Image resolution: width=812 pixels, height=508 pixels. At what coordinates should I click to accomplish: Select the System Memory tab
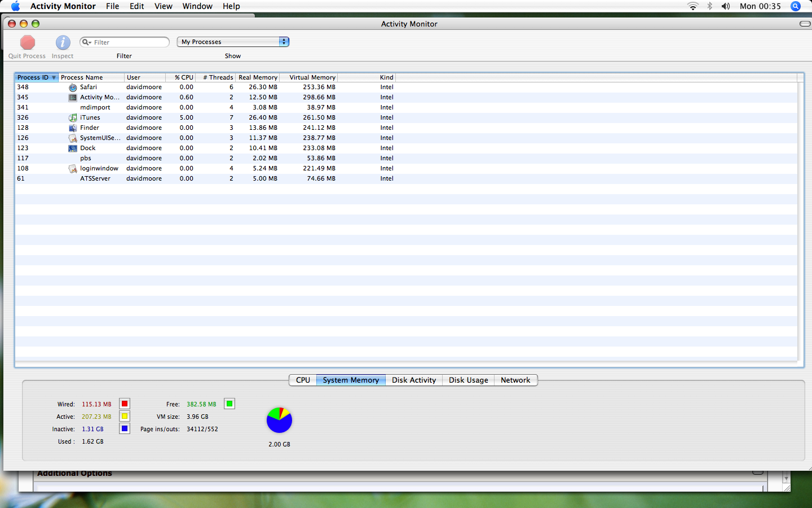click(351, 380)
